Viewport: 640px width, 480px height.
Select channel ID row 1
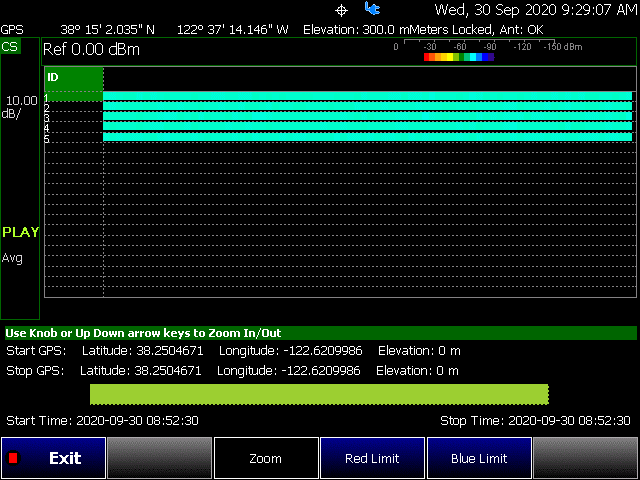(338, 96)
